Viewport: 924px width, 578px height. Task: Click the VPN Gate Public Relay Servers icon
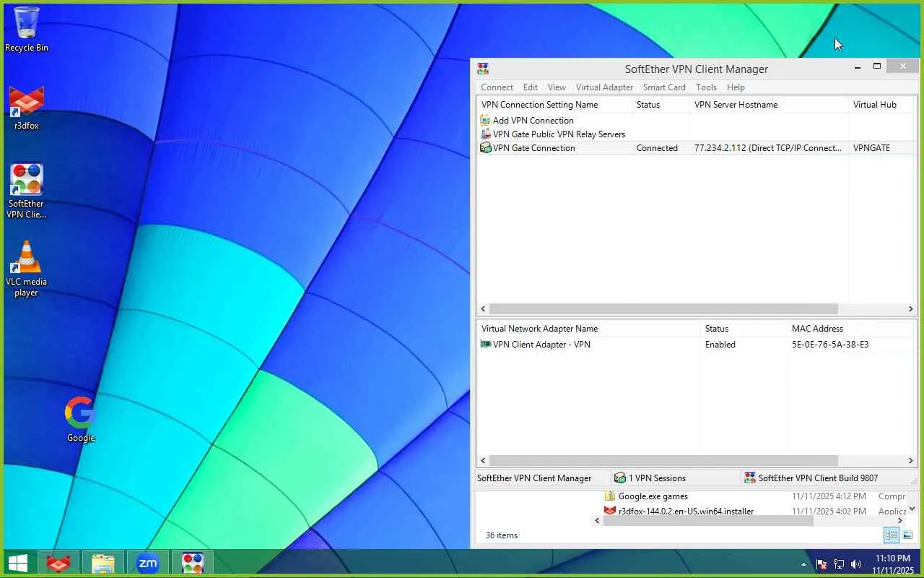point(485,134)
